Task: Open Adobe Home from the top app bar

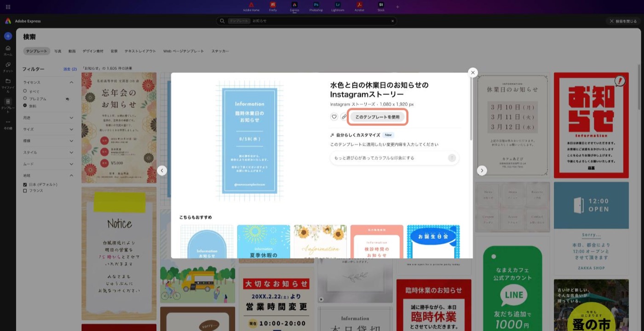Action: coord(251,6)
